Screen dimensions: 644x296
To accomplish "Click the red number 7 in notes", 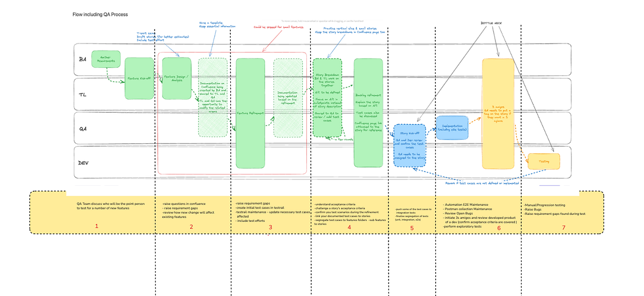I will tap(562, 228).
